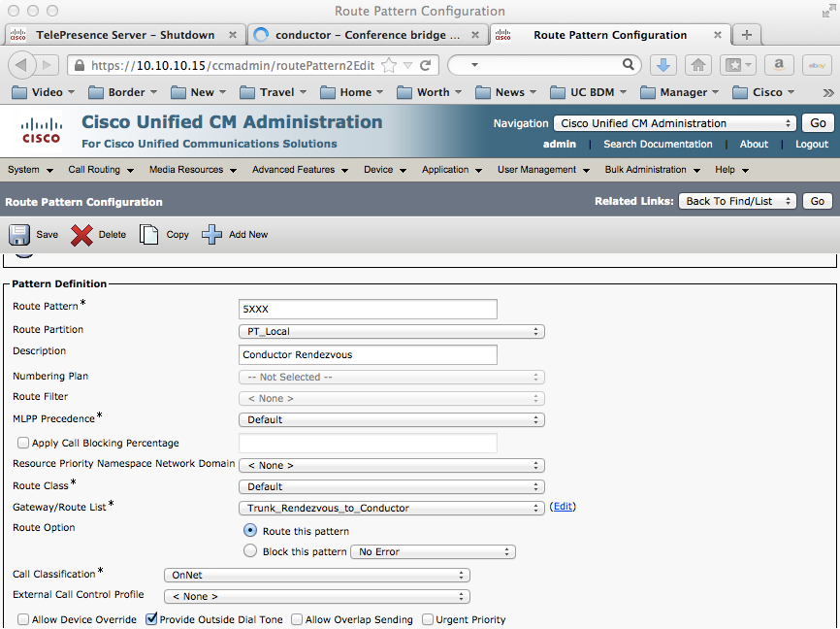Open the MLPP Precedence dropdown
840x629 pixels.
392,419
